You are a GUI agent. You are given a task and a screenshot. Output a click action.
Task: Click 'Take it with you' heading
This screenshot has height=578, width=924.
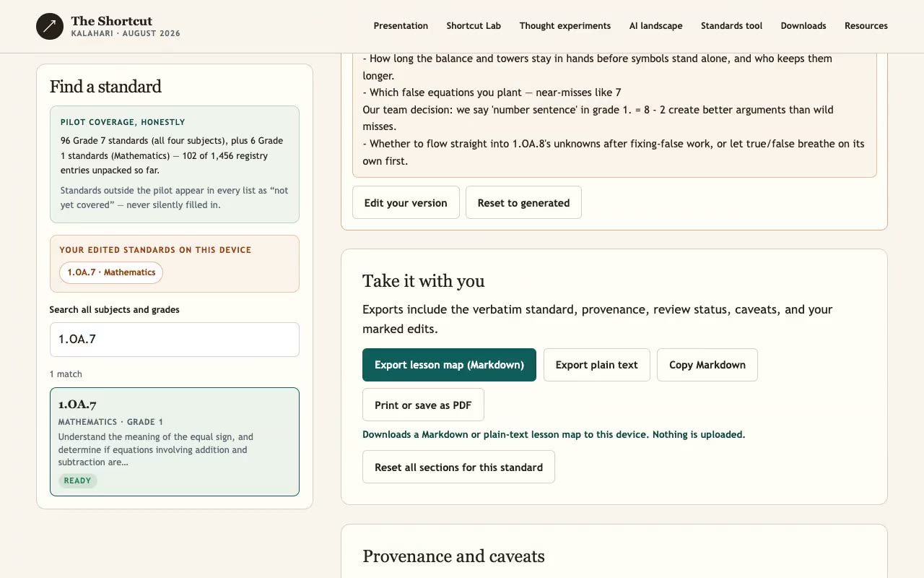(424, 281)
